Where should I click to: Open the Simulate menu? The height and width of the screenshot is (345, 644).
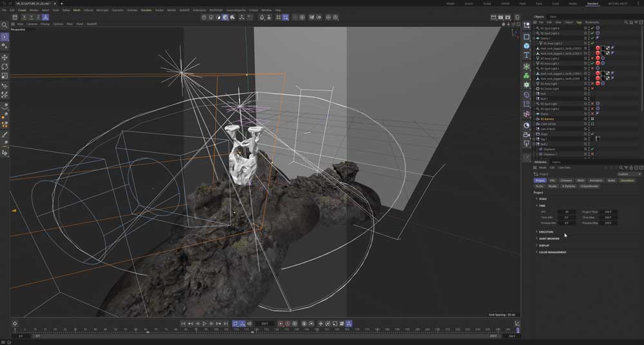tap(146, 10)
